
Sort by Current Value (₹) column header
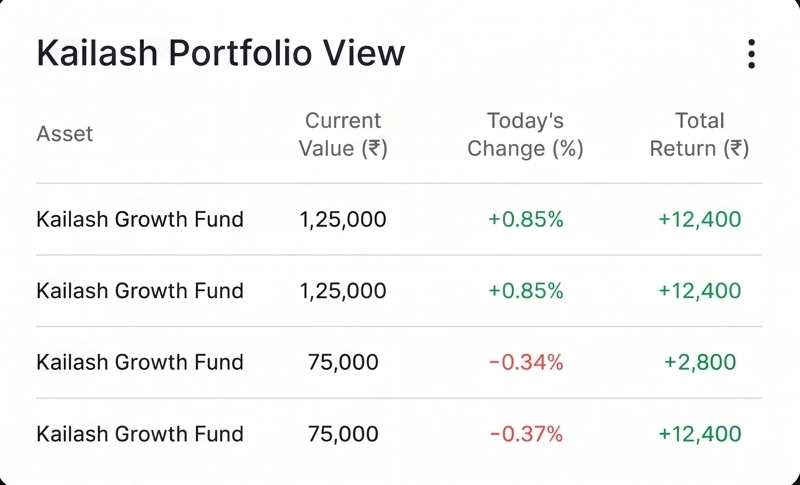point(343,135)
